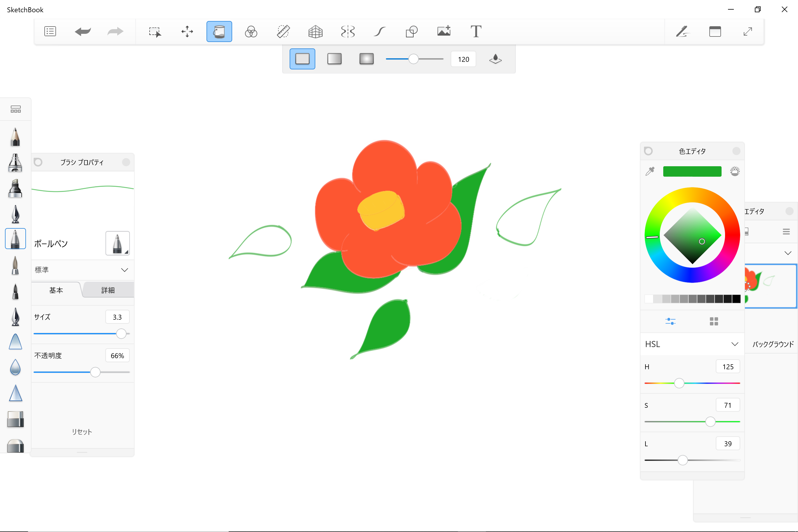The height and width of the screenshot is (532, 798).
Task: Open the pen settings icon in the toolbar
Action: (682, 32)
